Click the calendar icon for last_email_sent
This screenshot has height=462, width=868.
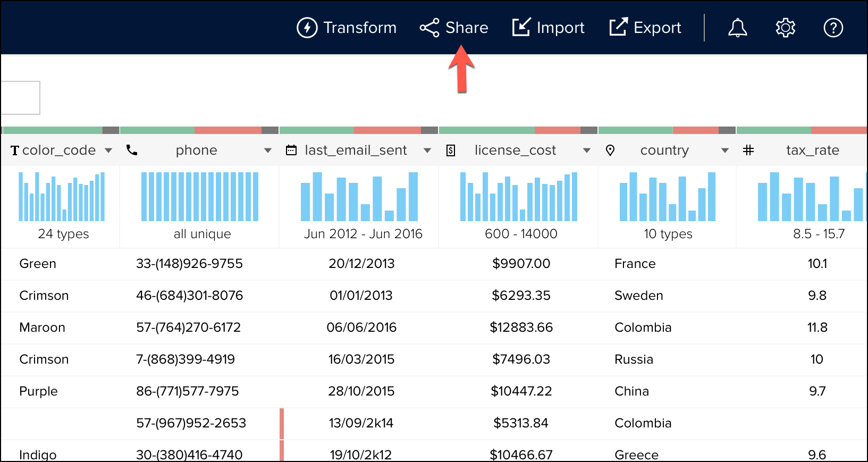[x=291, y=150]
